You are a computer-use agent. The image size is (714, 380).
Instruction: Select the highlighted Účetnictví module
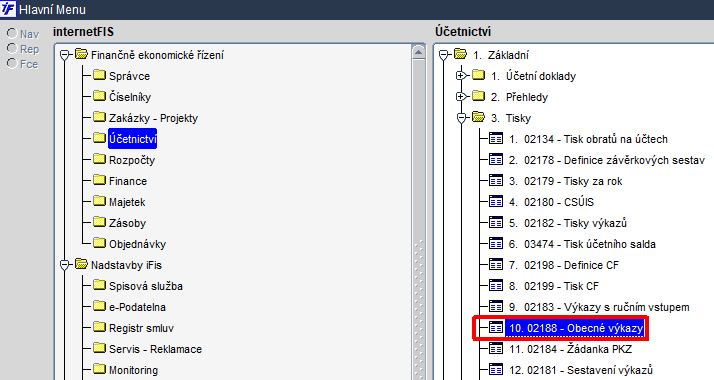[x=133, y=139]
